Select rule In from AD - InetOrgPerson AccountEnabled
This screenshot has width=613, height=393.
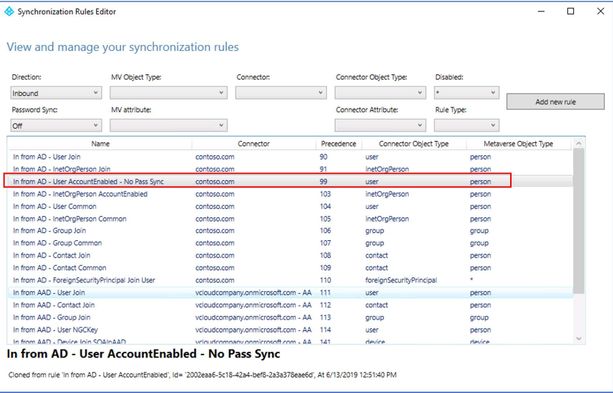point(290,194)
